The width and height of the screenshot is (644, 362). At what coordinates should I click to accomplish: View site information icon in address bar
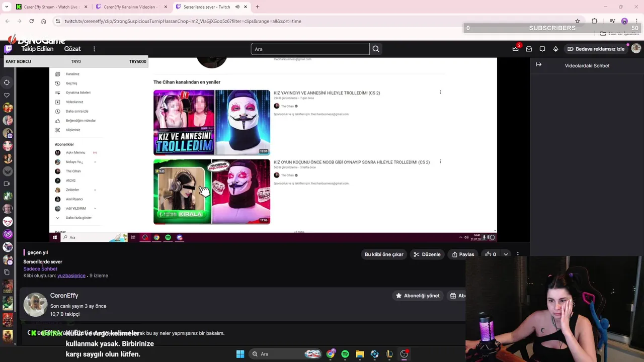pos(58,21)
